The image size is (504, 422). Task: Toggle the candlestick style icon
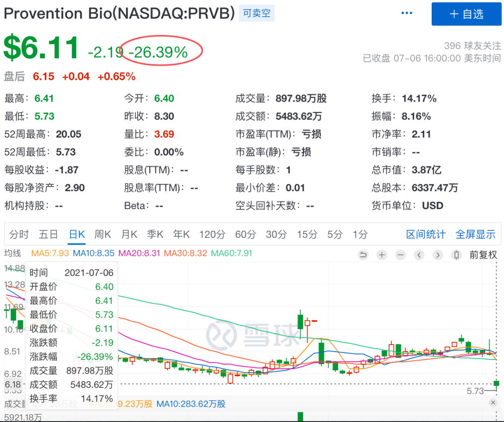[x=456, y=255]
